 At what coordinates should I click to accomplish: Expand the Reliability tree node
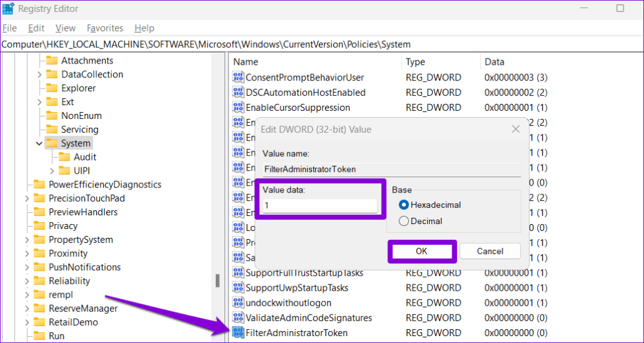pyautogui.click(x=26, y=281)
